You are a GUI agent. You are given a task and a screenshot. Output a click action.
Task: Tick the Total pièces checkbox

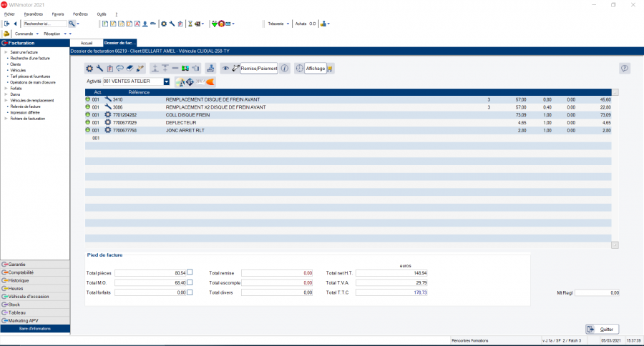(190, 272)
